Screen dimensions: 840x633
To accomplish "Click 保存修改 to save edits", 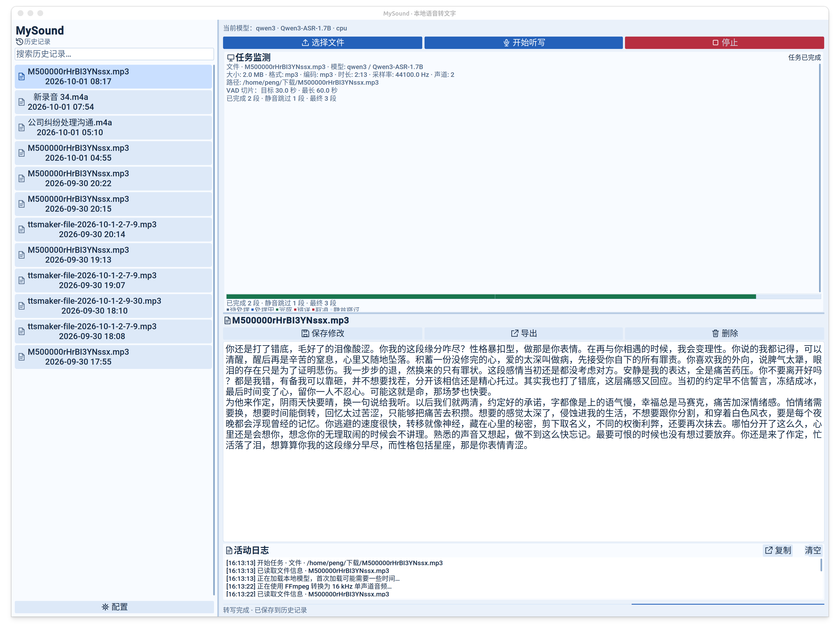I will (322, 333).
